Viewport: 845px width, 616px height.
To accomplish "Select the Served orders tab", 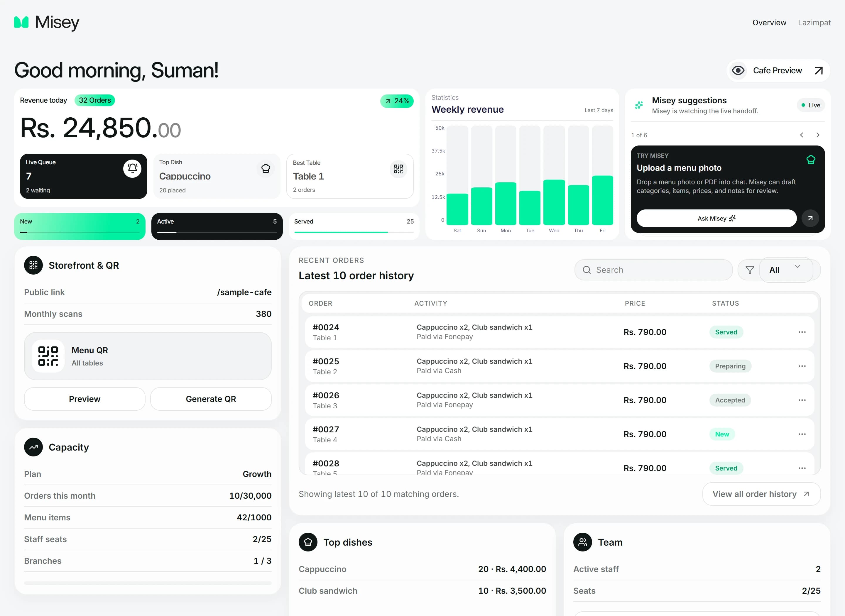I will (x=354, y=226).
